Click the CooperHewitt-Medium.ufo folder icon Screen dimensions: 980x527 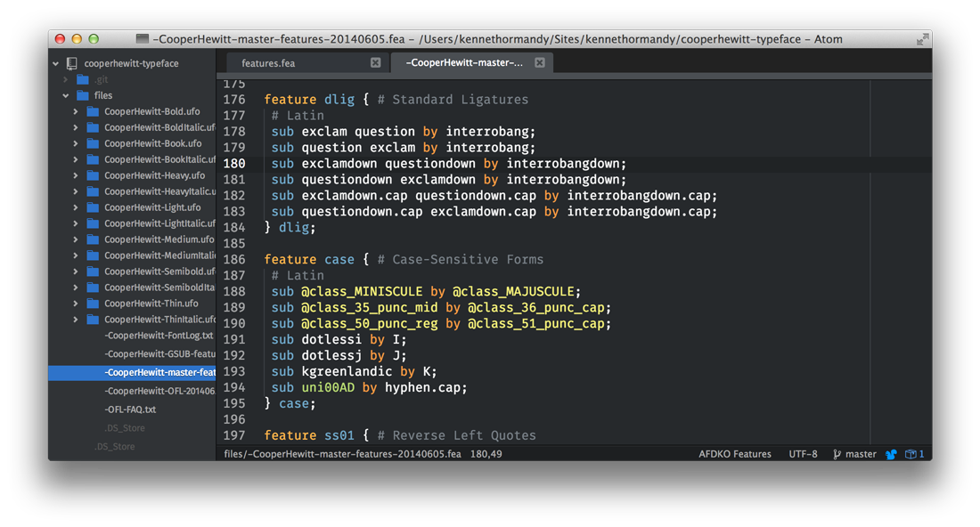pos(93,239)
